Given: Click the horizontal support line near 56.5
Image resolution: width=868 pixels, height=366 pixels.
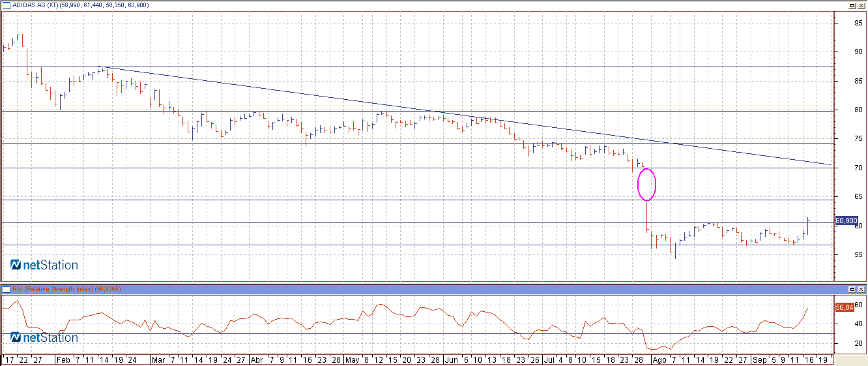Looking at the screenshot, I should (x=417, y=245).
